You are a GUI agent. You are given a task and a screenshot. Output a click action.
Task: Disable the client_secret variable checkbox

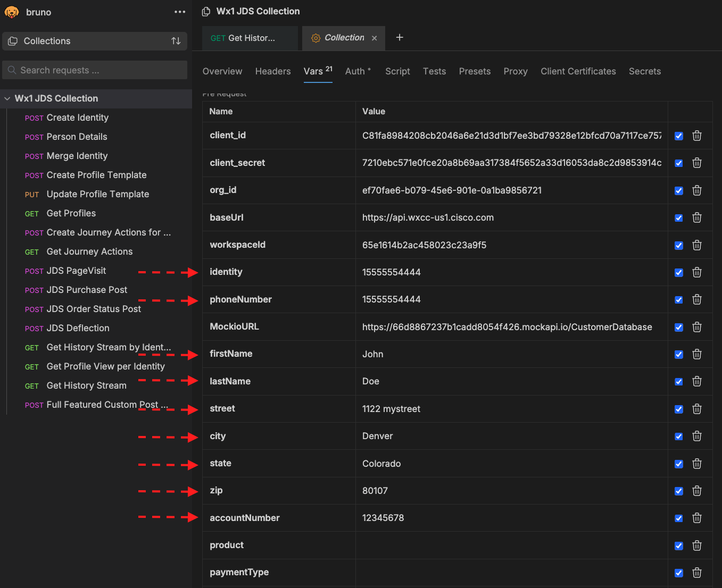pos(679,163)
